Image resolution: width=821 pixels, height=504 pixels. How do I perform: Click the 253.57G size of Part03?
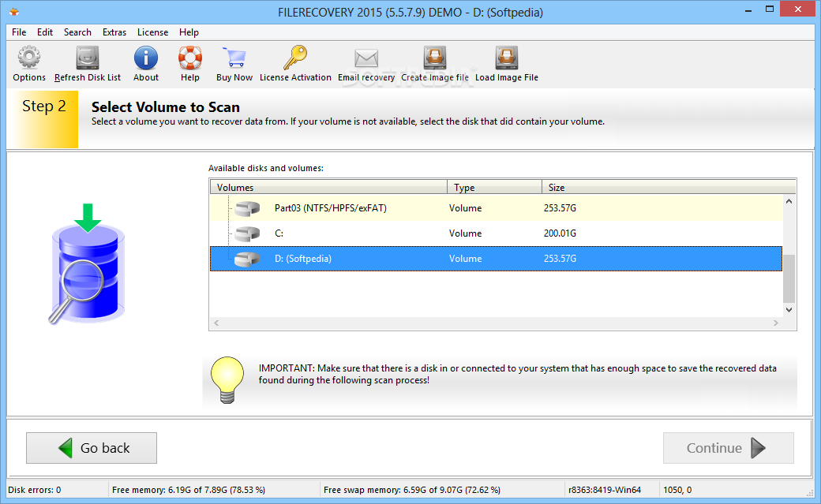560,208
